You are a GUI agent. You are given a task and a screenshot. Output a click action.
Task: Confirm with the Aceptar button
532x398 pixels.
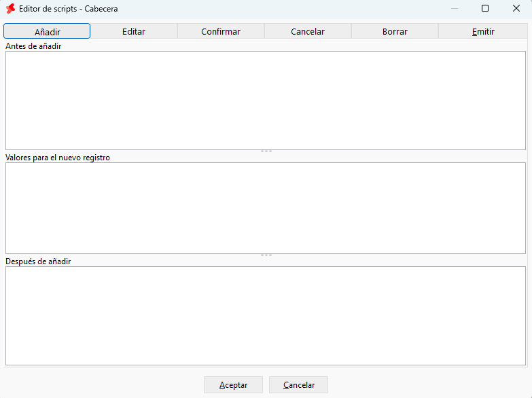[234, 385]
